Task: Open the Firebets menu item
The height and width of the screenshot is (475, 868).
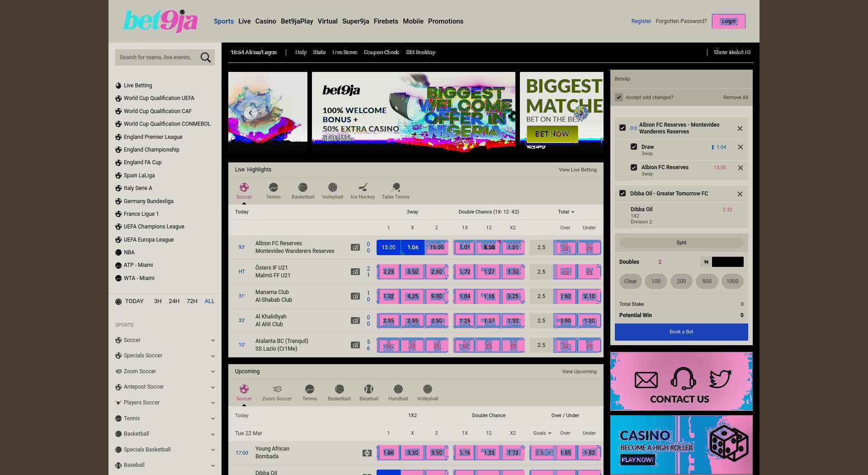Action: (x=386, y=21)
